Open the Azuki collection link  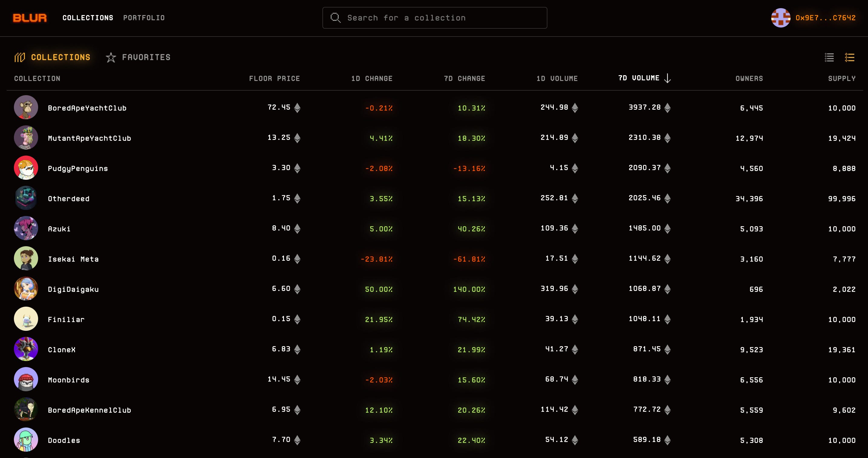tap(59, 229)
